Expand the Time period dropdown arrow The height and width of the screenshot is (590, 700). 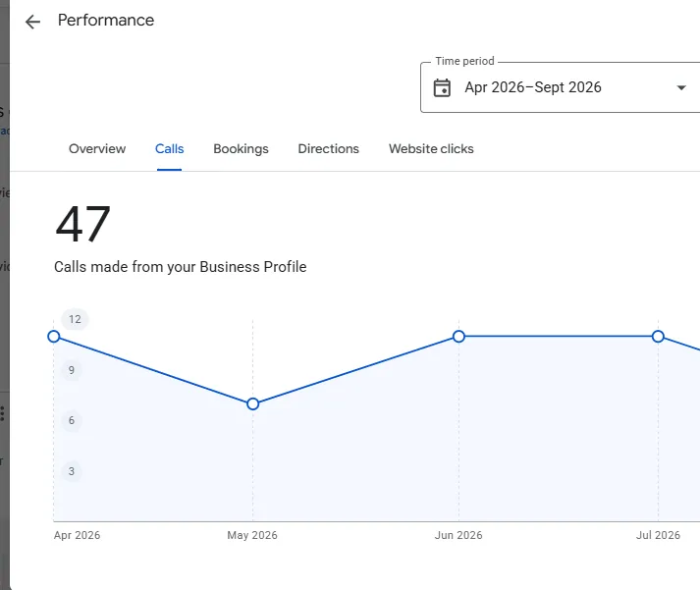click(681, 87)
